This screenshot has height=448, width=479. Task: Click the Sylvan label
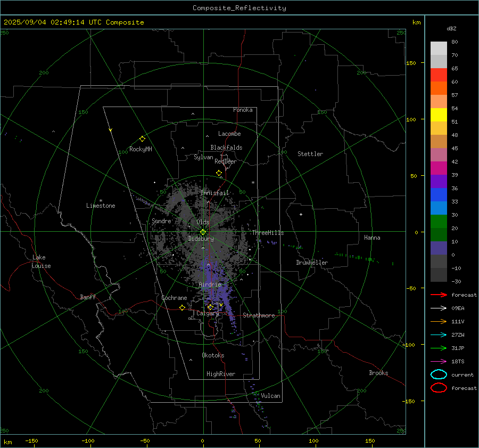click(x=203, y=157)
